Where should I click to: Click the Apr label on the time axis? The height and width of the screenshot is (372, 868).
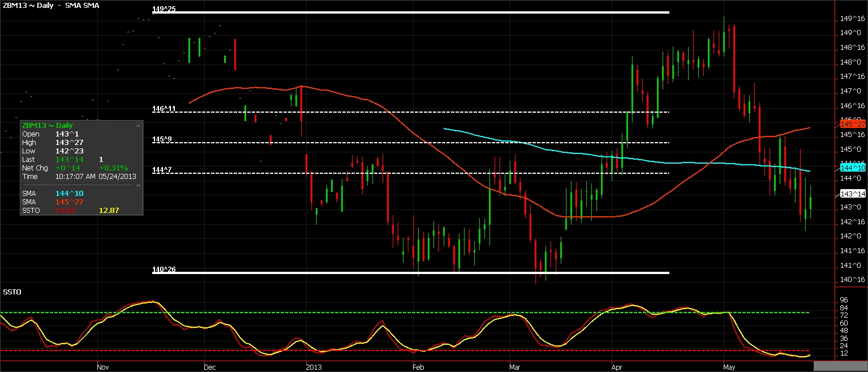pos(618,367)
